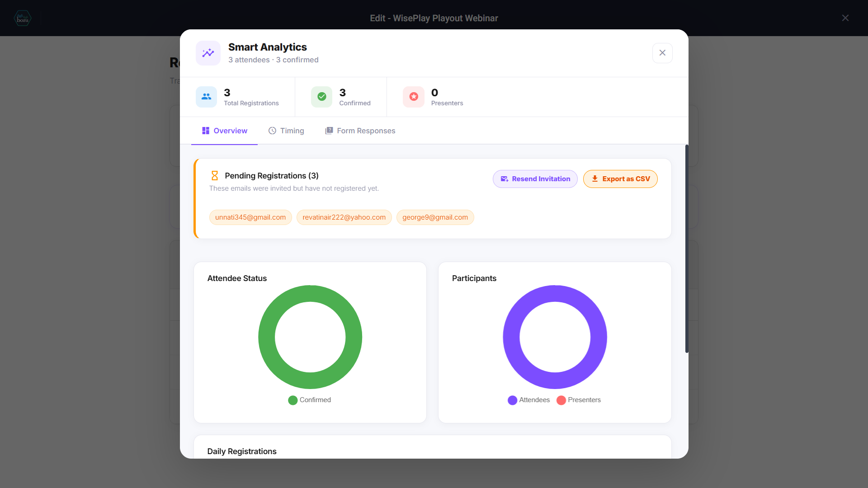
Task: Click the '3 attendees · 3 confirmed' subtitle
Action: [x=273, y=60]
